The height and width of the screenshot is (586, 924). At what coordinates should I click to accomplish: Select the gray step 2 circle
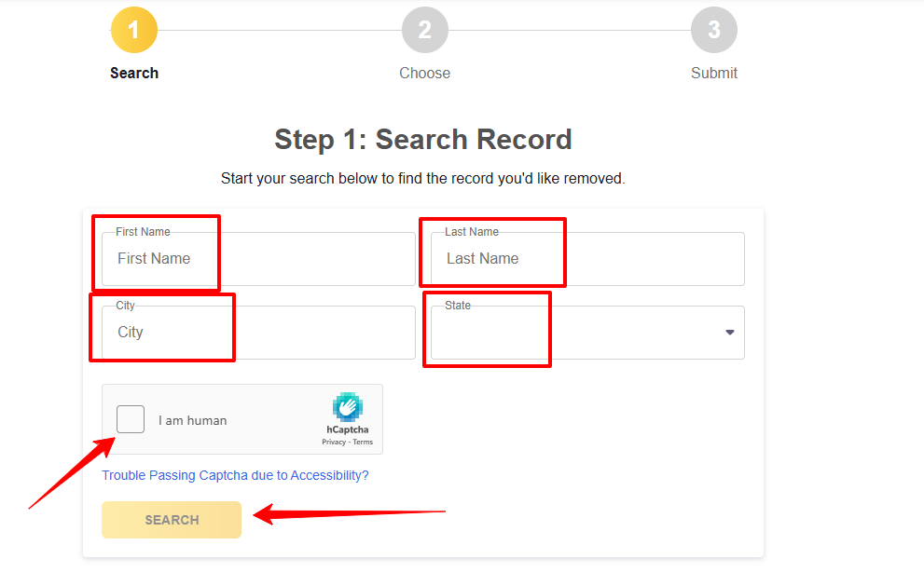click(x=425, y=30)
